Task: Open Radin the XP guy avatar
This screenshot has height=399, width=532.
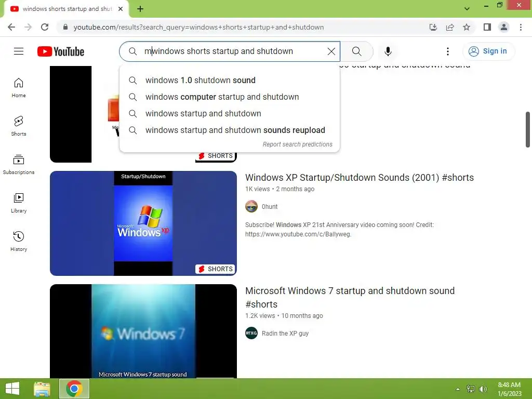Action: tap(251, 333)
